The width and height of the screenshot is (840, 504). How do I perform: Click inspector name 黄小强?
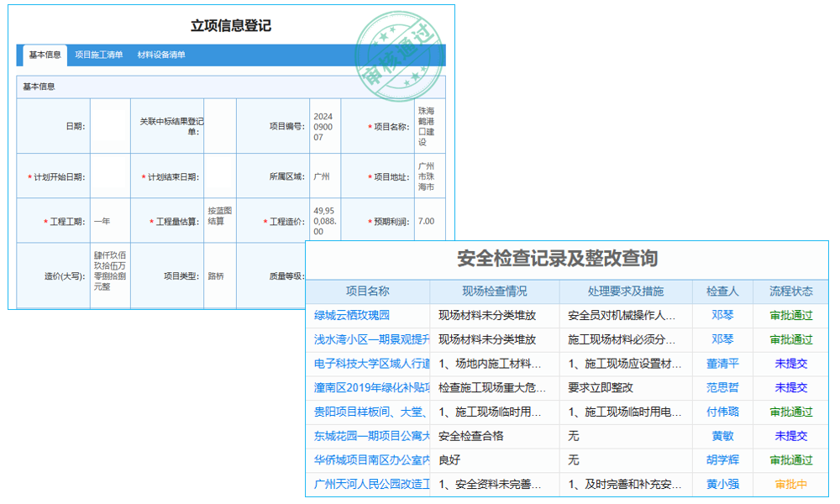coord(724,485)
